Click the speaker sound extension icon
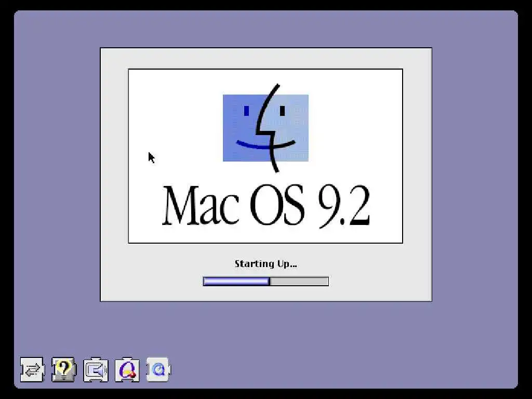This screenshot has height=399, width=532. (x=96, y=369)
